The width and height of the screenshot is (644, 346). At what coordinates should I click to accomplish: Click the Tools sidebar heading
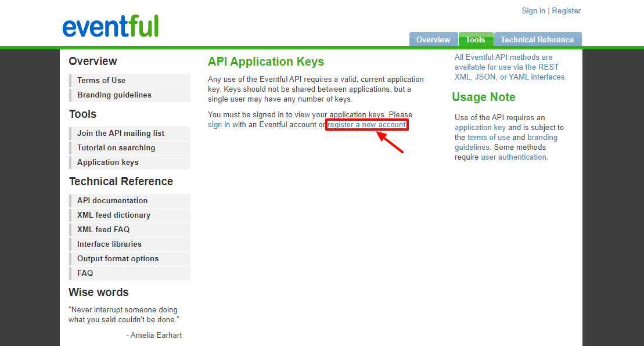(x=82, y=114)
